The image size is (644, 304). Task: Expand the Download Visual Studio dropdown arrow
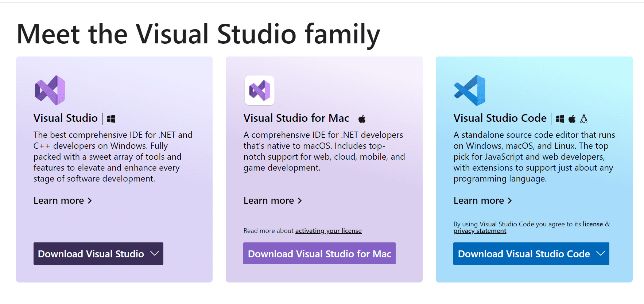[x=155, y=253]
